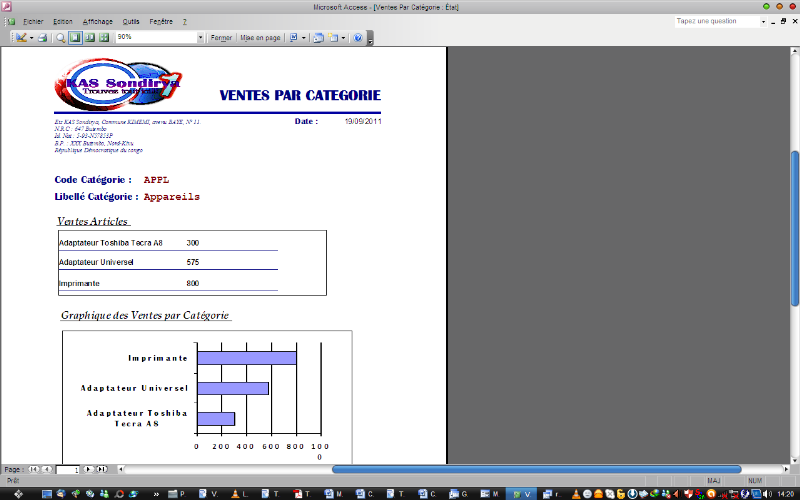Screen dimensions: 800x500
Task: Click the red shield security tray icon
Action: pos(688,494)
